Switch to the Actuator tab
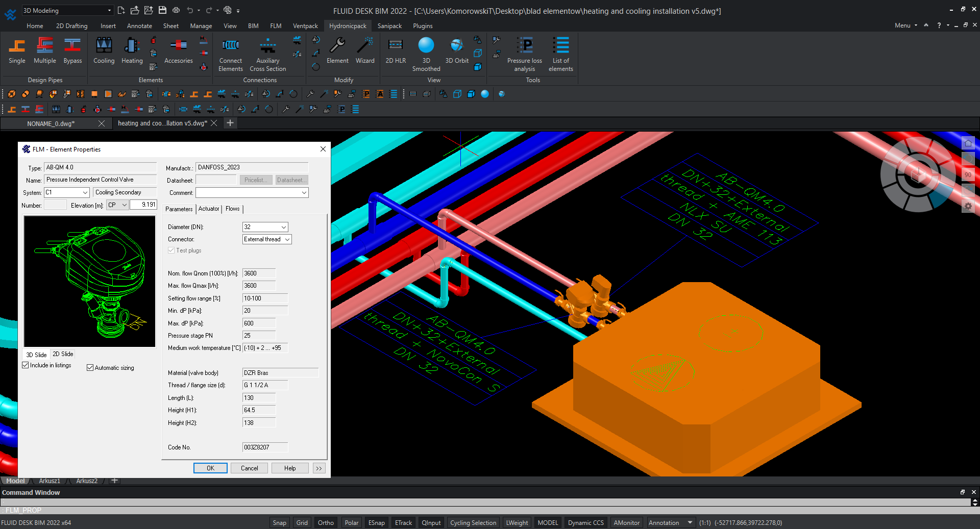Viewport: 980px width, 529px height. pos(209,209)
